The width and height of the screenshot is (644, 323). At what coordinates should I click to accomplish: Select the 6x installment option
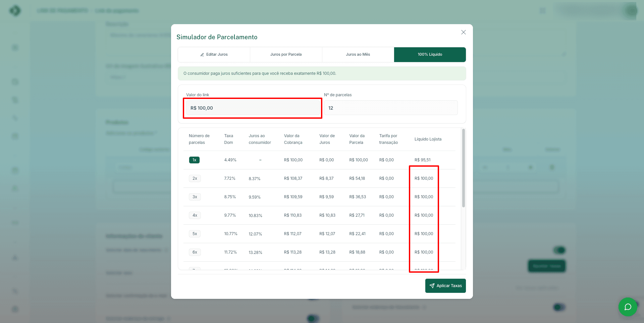(195, 252)
